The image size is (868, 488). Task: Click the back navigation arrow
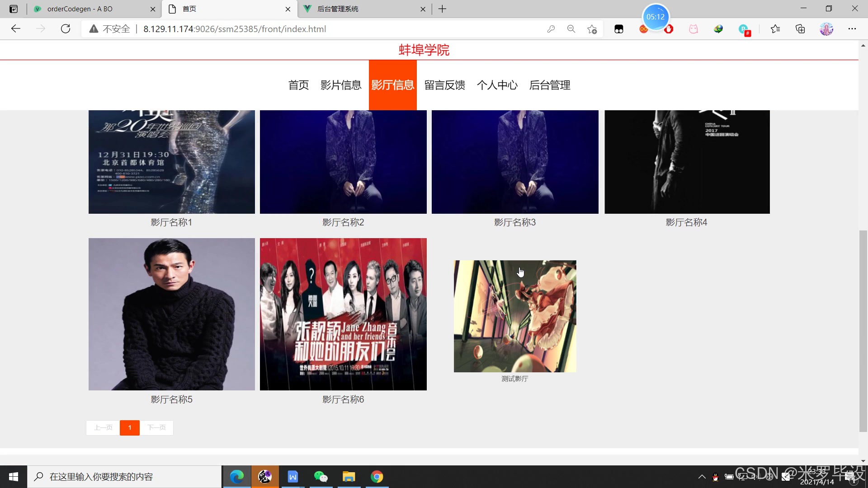16,29
